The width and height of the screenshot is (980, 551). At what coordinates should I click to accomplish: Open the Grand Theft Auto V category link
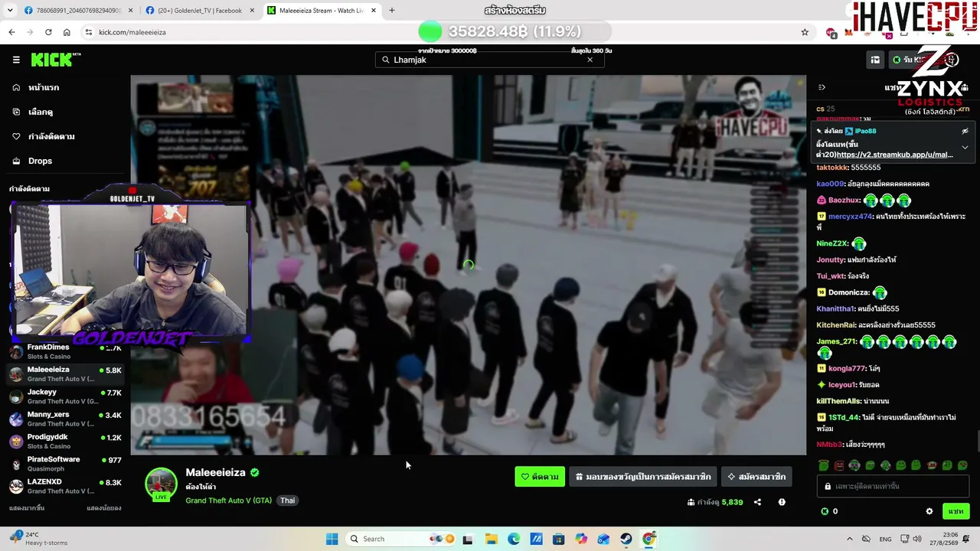(x=228, y=500)
